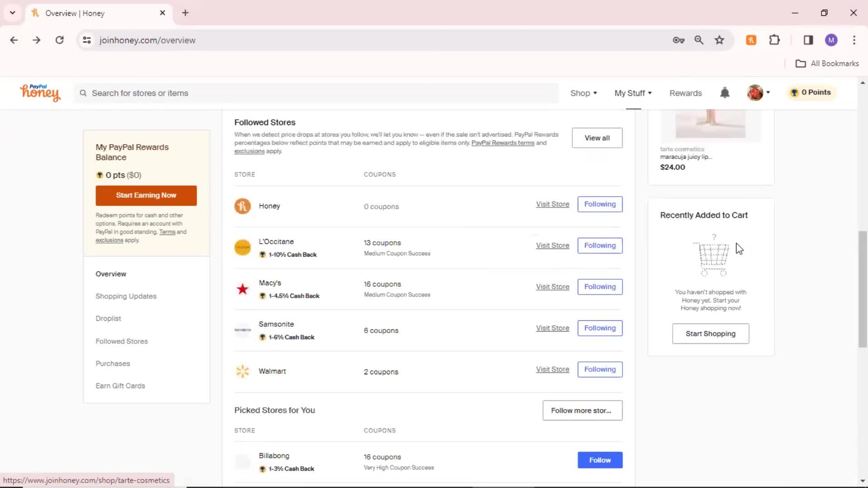Viewport: 868px width, 488px height.
Task: Click the page vertical scrollbar
Action: (863, 289)
